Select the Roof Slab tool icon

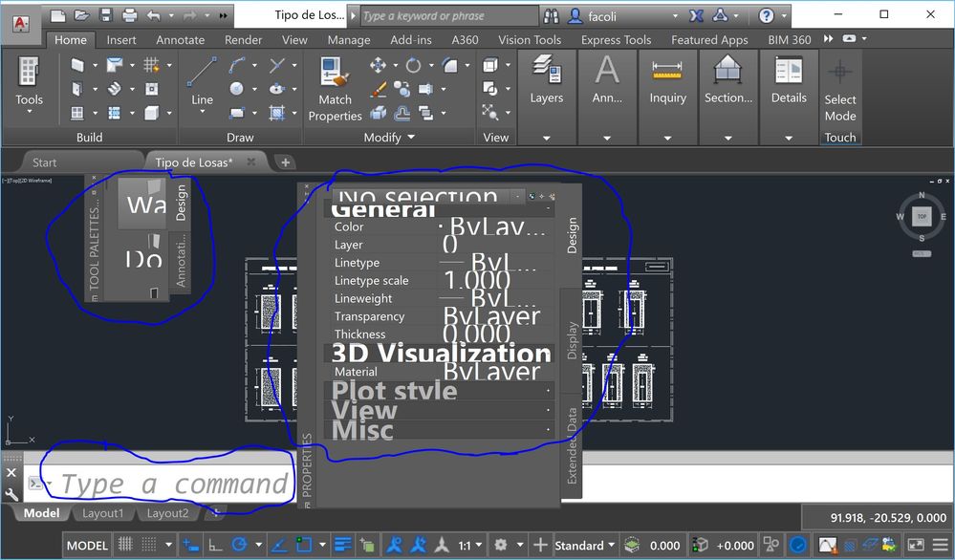[x=115, y=65]
